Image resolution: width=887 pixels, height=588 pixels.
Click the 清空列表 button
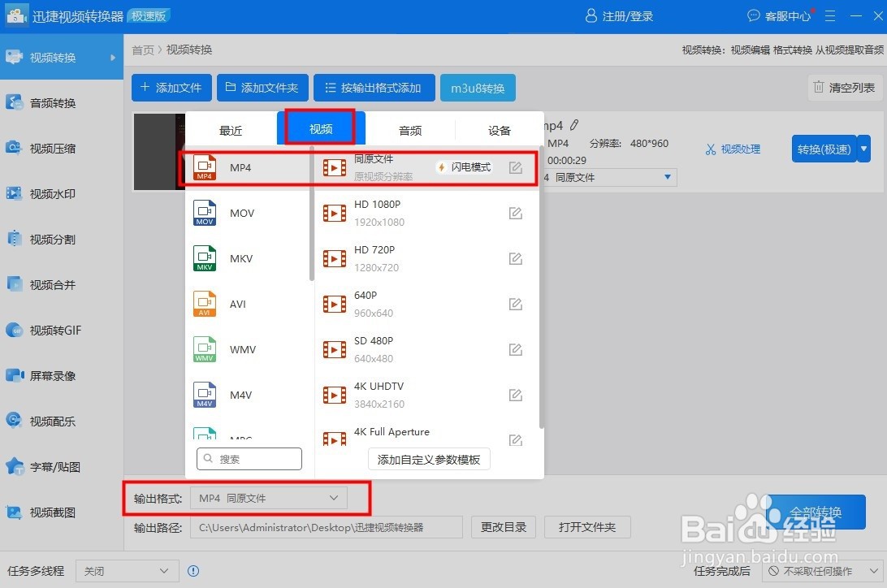pyautogui.click(x=845, y=87)
